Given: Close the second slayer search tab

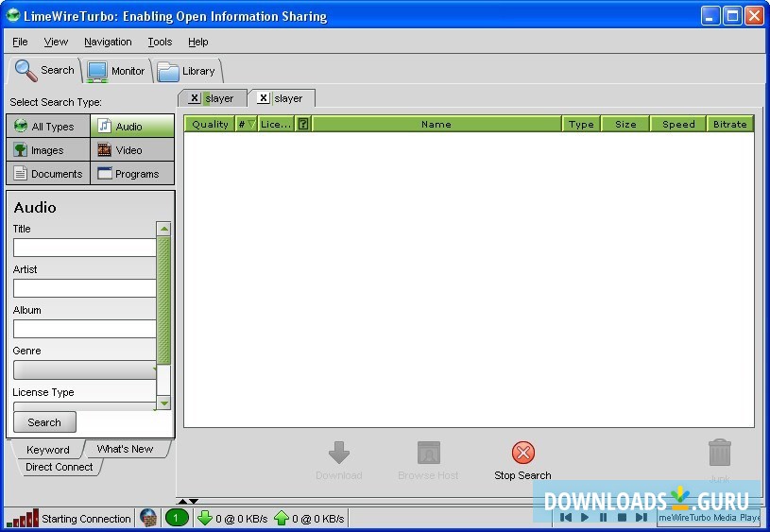Looking at the screenshot, I should [264, 98].
